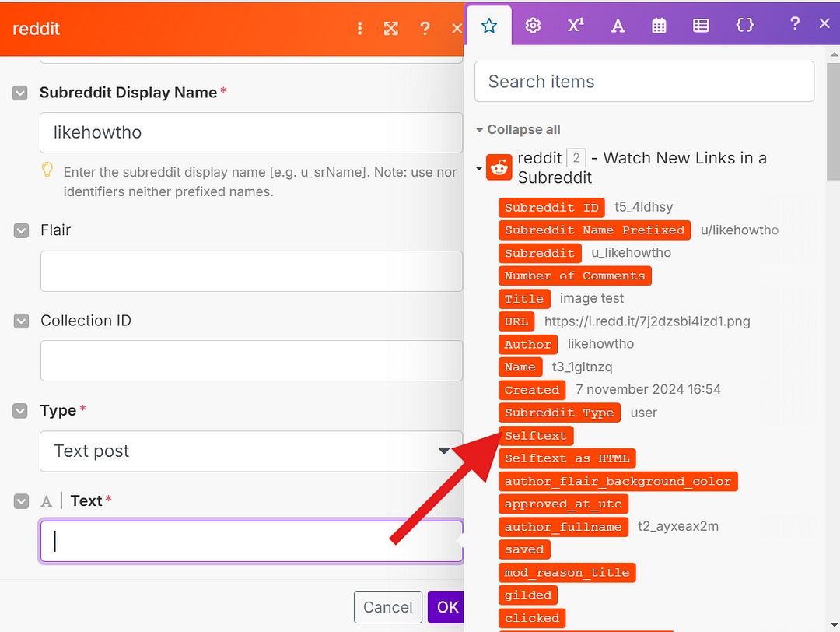Click the Text input field
840x632 pixels.
tap(251, 542)
